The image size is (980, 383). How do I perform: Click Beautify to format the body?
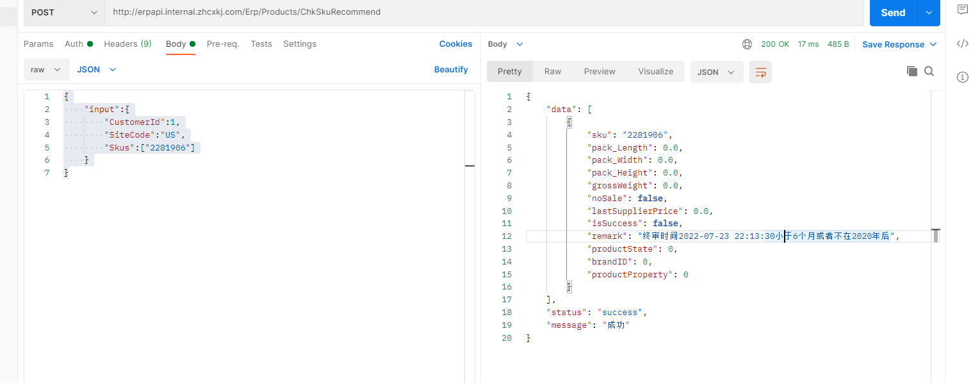451,70
